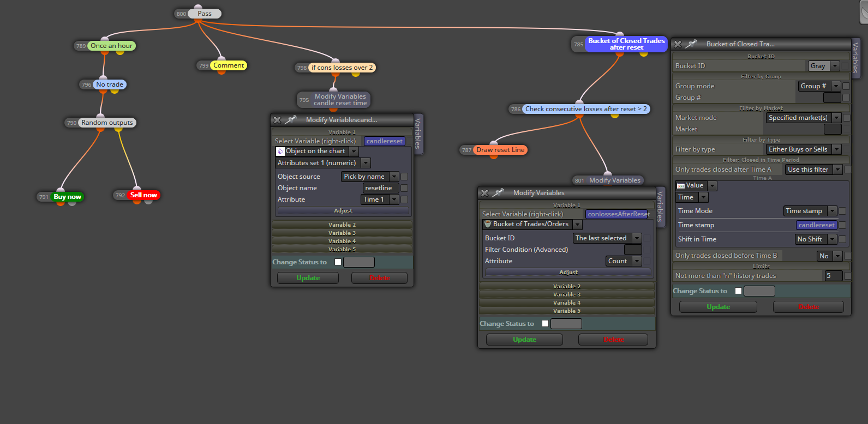
Task: Expand Variable 2 in Modify Variablescand panel
Action: [x=342, y=225]
